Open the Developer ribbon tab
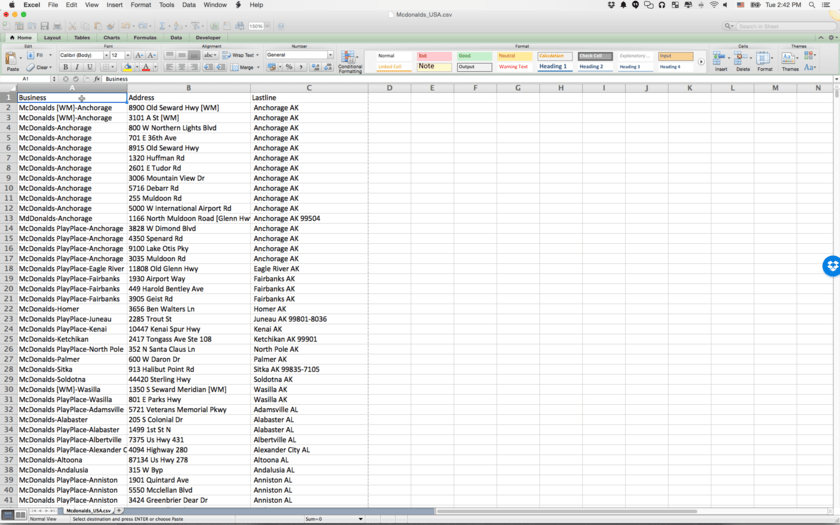The width and height of the screenshot is (840, 525). 208,38
